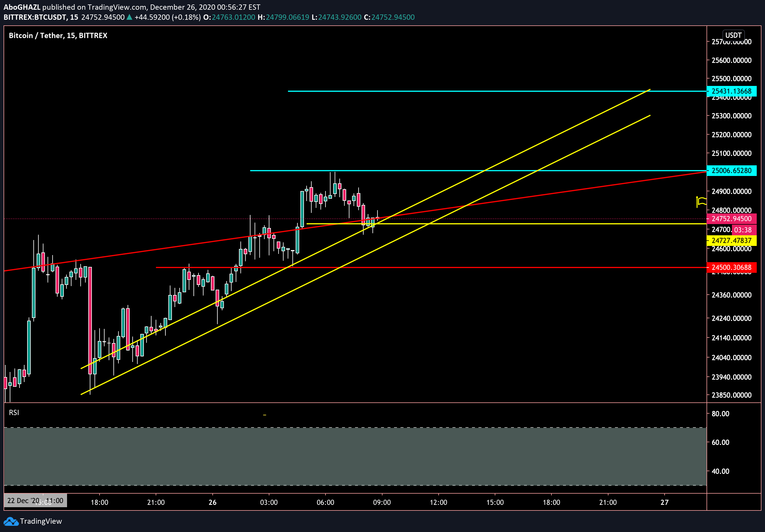Viewport: 765px width, 532px height.
Task: Select the pink 24752.94500 current price label
Action: pos(731,219)
